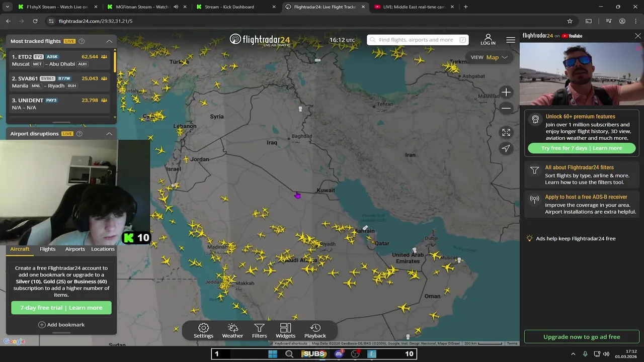Screen dimensions: 644x362
Task: Show hidden system tray icons
Action: [x=573, y=354]
